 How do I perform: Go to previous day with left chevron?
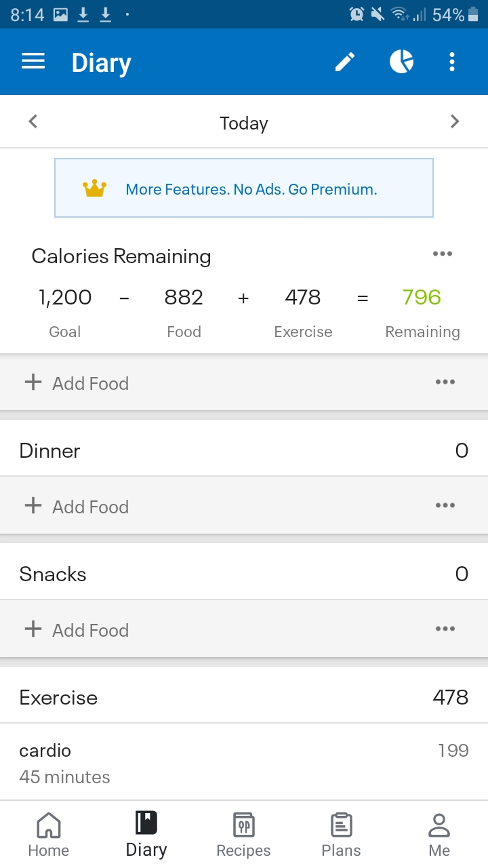pyautogui.click(x=33, y=122)
